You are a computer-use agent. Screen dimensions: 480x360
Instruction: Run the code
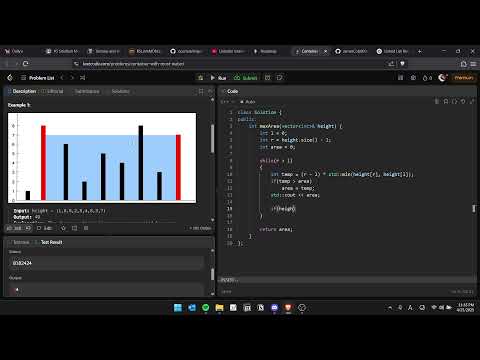point(218,78)
